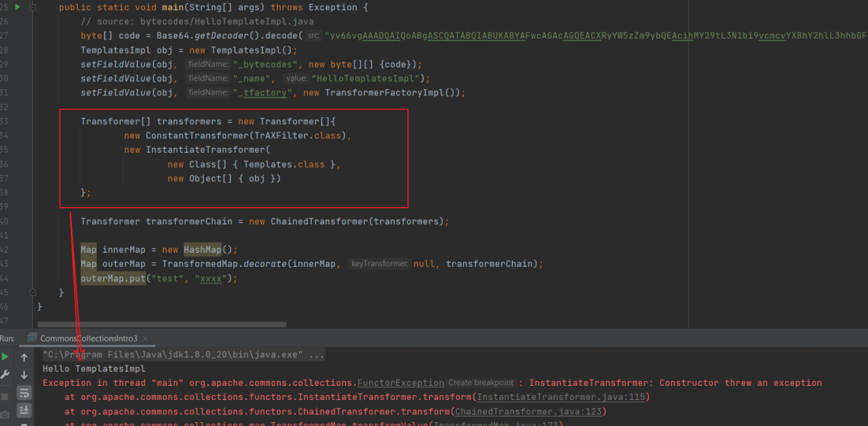868x426 pixels.
Task: Click the 'fieldName:' hint before "_bytecodes"
Action: click(x=208, y=65)
